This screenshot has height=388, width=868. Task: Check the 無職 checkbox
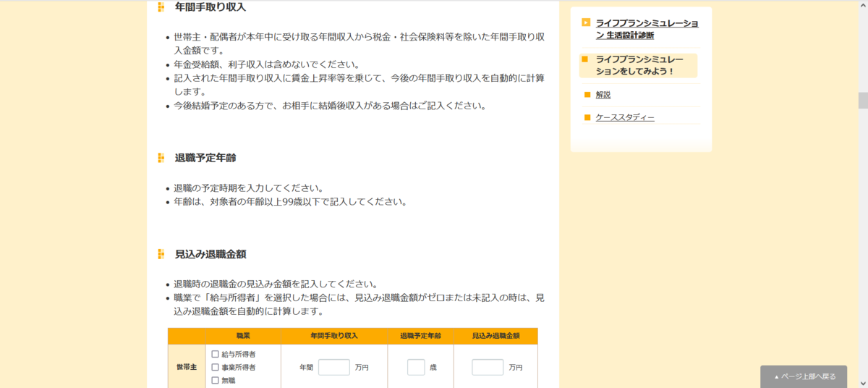215,380
